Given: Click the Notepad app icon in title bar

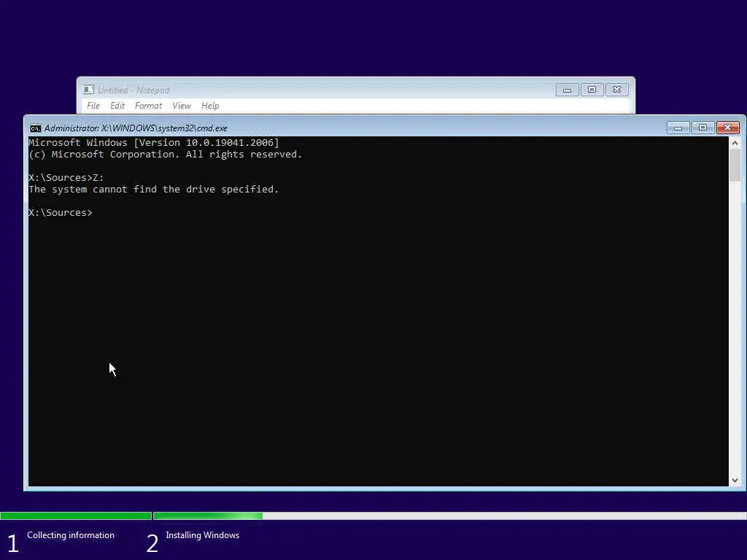Looking at the screenshot, I should (88, 90).
